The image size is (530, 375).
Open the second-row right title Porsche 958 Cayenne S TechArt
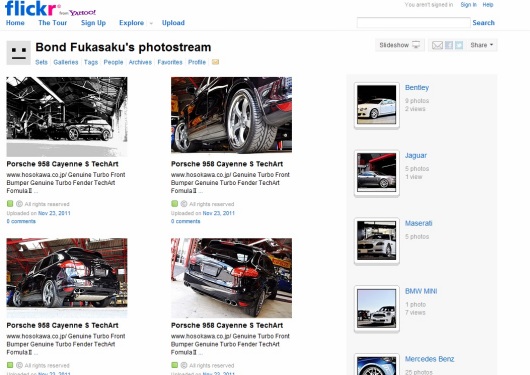pyautogui.click(x=227, y=326)
